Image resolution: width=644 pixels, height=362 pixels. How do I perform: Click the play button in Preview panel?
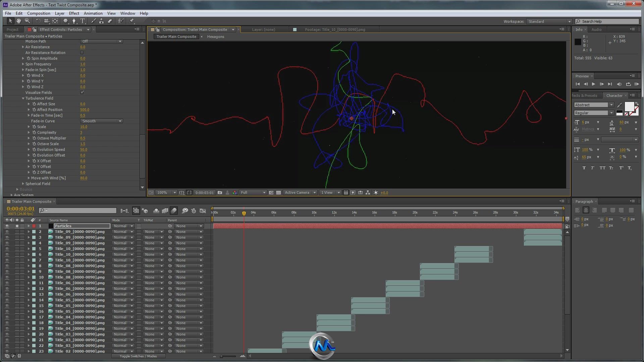pyautogui.click(x=594, y=83)
